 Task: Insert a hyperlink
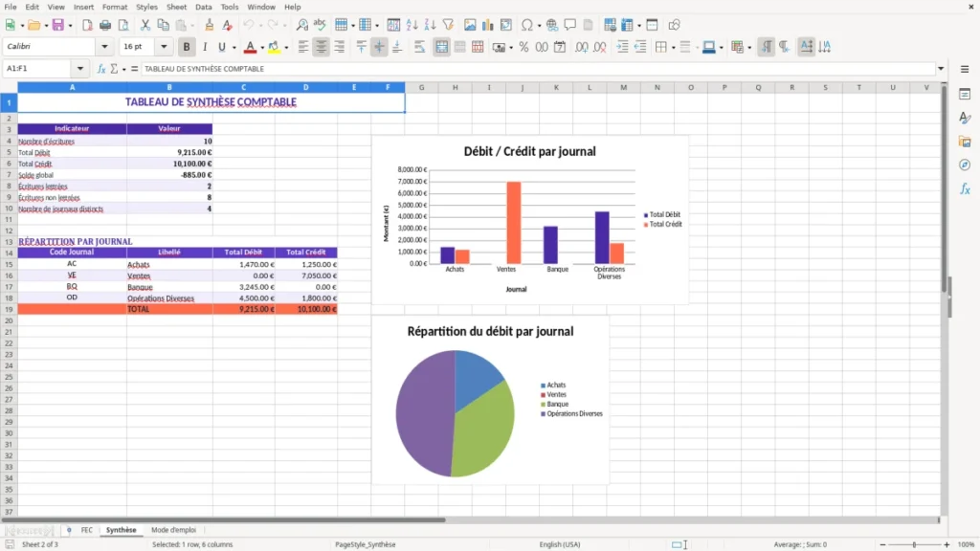552,25
